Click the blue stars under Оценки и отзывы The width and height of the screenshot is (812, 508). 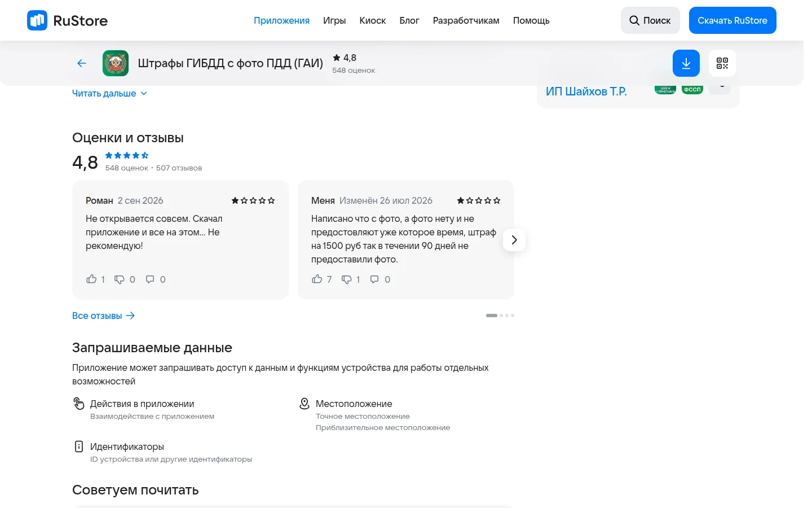coord(127,155)
